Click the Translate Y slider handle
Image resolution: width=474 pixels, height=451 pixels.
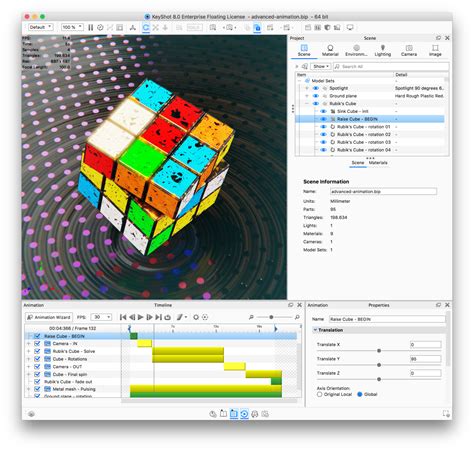click(379, 365)
